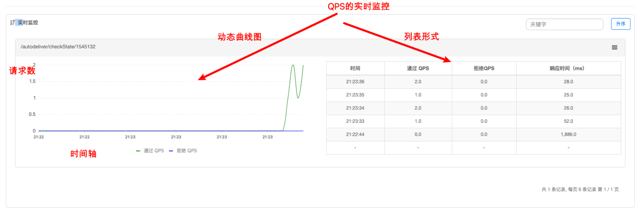
Task: Select the 21:22:44 table row
Action: (355, 134)
